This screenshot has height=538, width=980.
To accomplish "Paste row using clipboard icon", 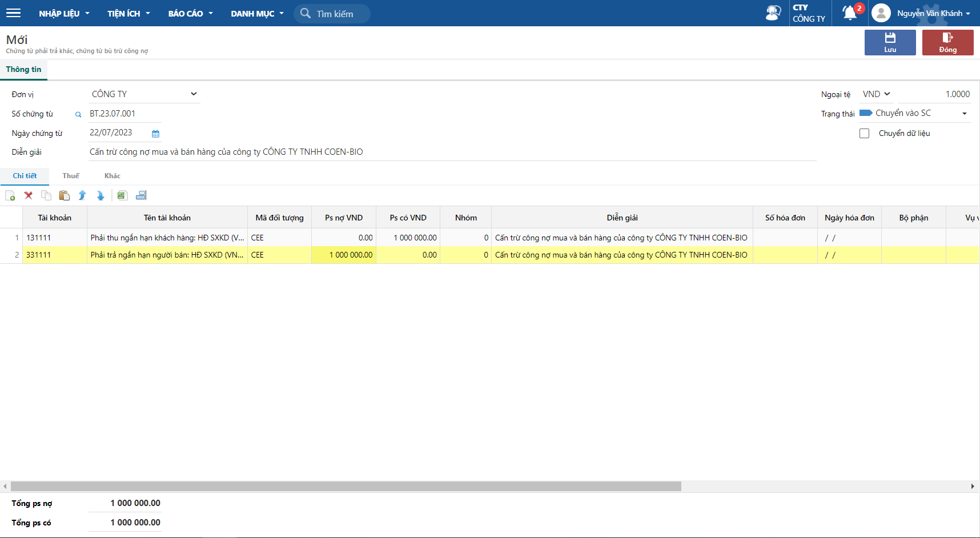I will [x=65, y=195].
